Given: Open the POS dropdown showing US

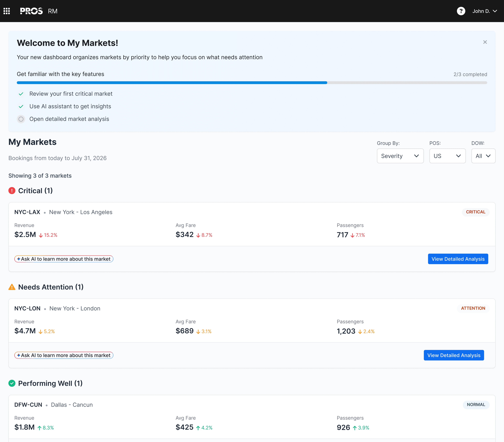Looking at the screenshot, I should pos(447,156).
